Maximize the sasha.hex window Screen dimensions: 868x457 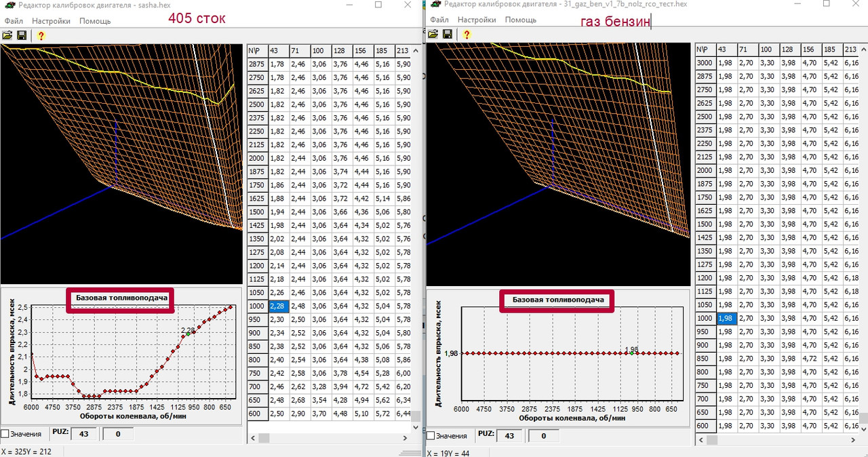pyautogui.click(x=379, y=5)
